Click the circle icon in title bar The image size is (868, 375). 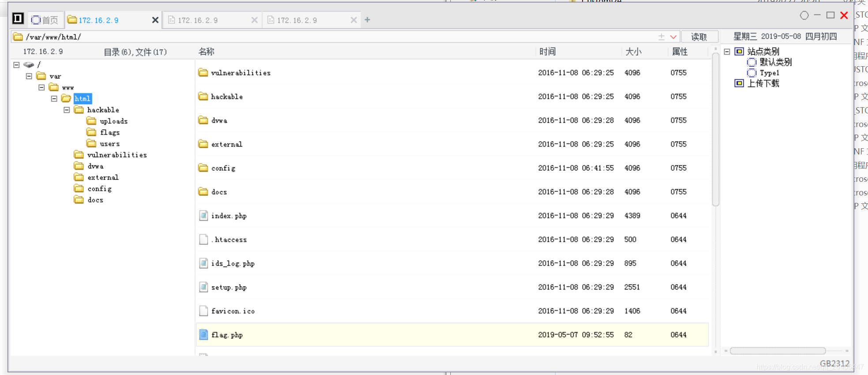click(804, 15)
